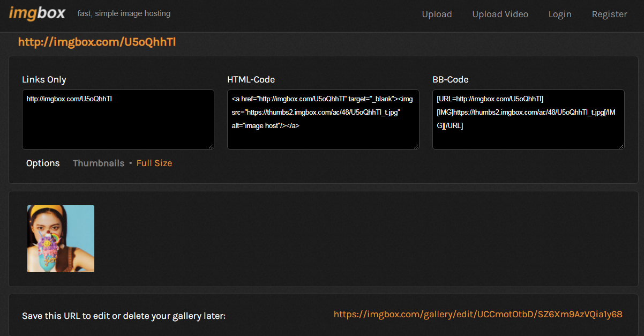Switch code options to Thumbnails
The width and height of the screenshot is (644, 336).
pyautogui.click(x=99, y=163)
